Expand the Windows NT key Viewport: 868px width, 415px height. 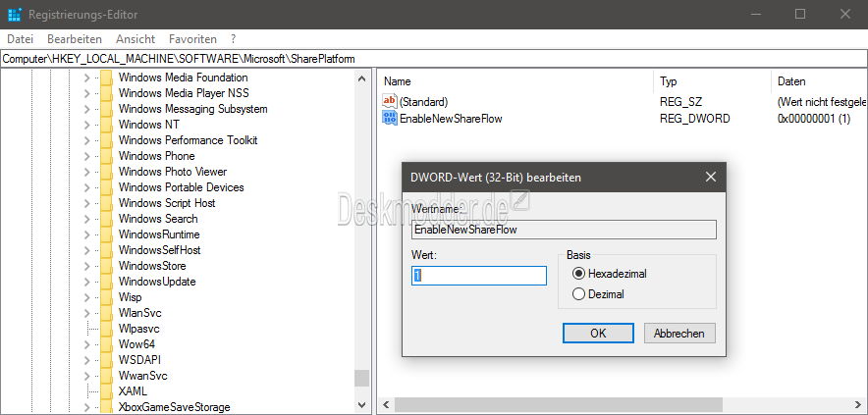[x=87, y=125]
